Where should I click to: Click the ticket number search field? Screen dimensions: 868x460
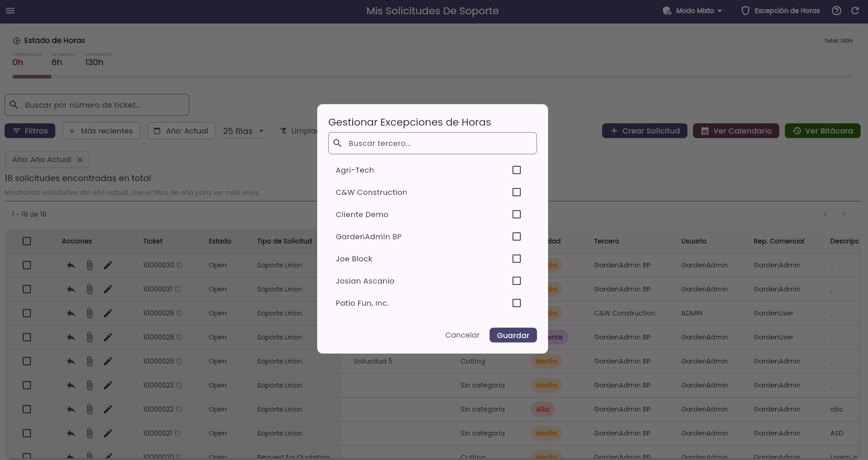click(x=97, y=105)
